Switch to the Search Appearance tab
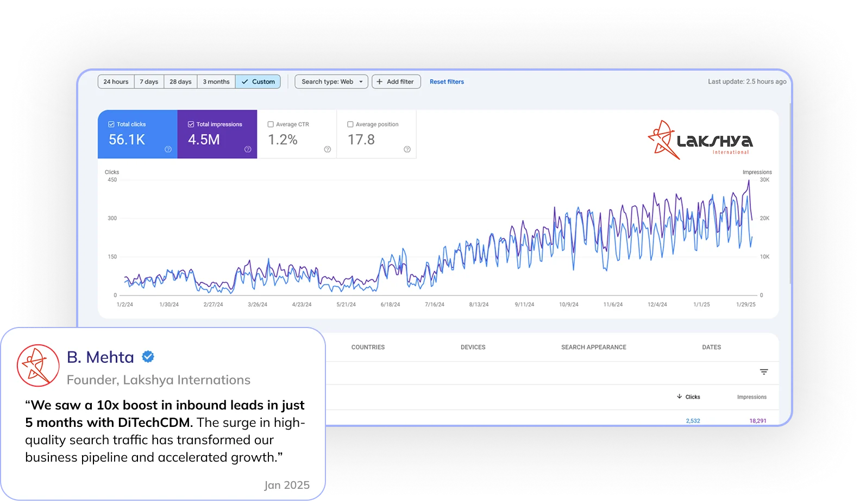The height and width of the screenshot is (504, 866). tap(594, 347)
